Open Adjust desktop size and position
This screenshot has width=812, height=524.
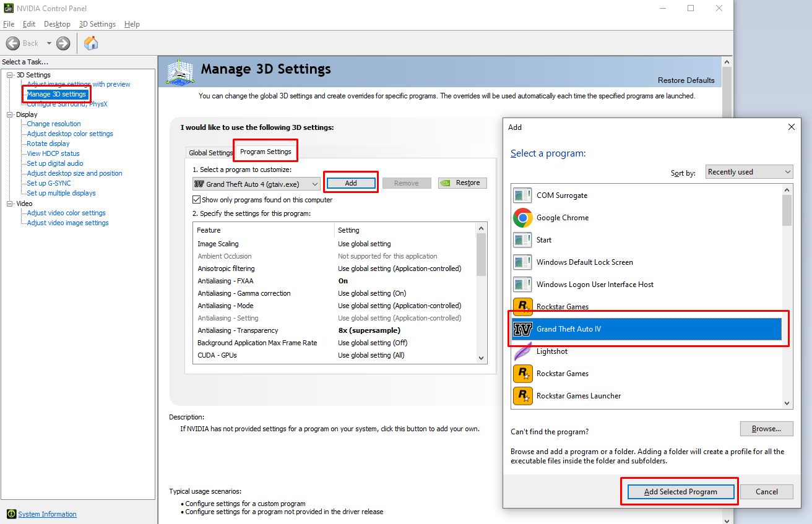pyautogui.click(x=75, y=173)
